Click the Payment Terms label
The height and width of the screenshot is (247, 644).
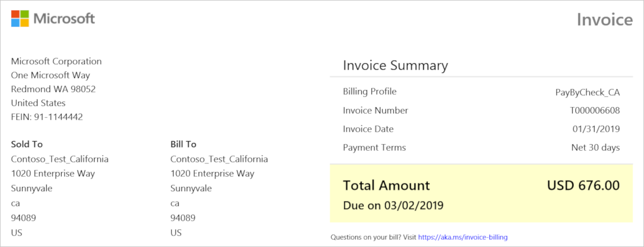tap(375, 147)
